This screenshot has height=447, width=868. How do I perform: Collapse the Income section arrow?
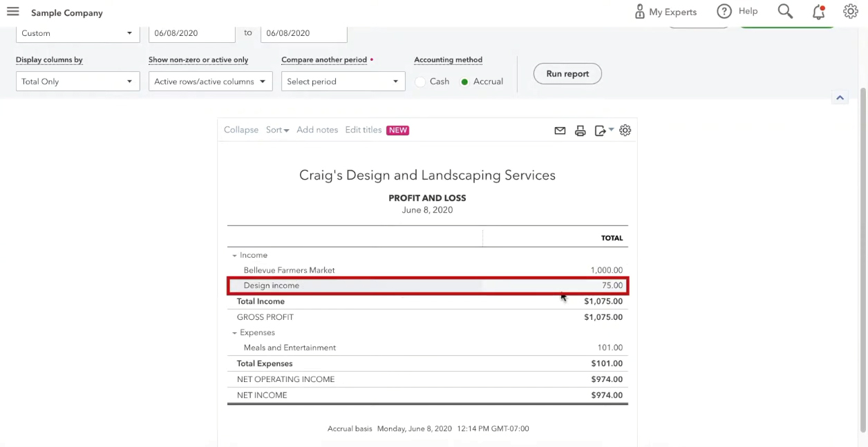(234, 256)
